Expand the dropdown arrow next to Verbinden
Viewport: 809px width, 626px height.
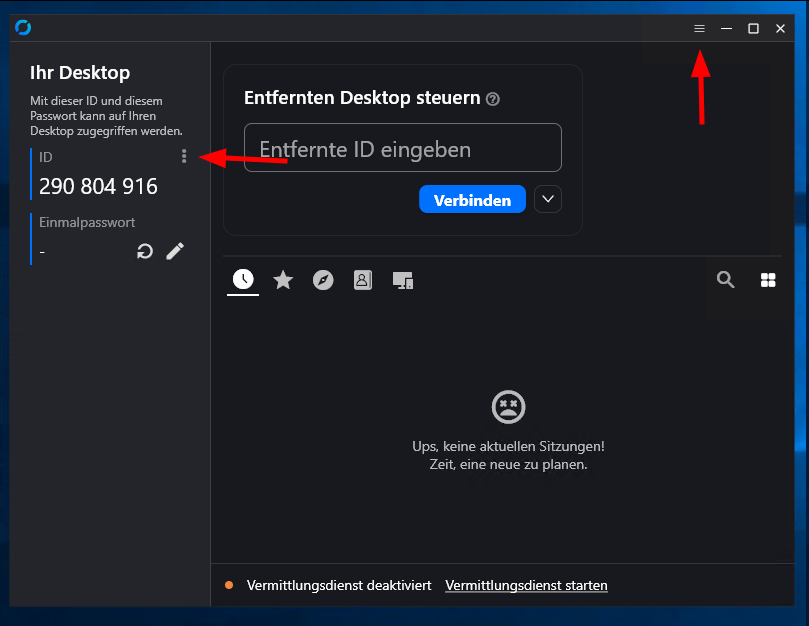pyautogui.click(x=548, y=199)
